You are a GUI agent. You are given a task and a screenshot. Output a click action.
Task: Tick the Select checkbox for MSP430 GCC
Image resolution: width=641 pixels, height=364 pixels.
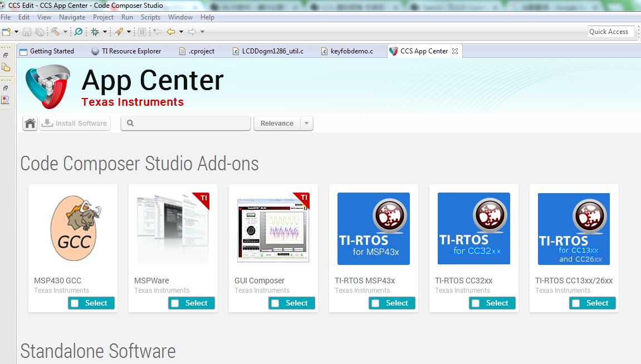(x=75, y=303)
